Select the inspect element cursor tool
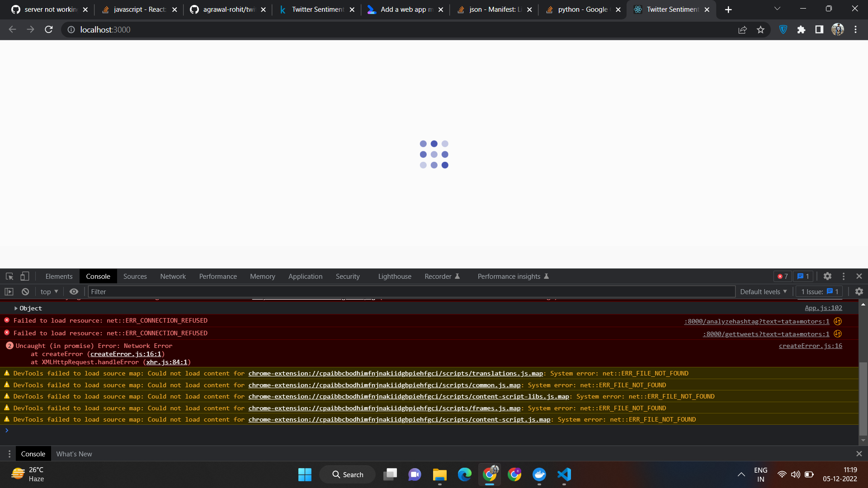The height and width of the screenshot is (488, 868). point(9,276)
